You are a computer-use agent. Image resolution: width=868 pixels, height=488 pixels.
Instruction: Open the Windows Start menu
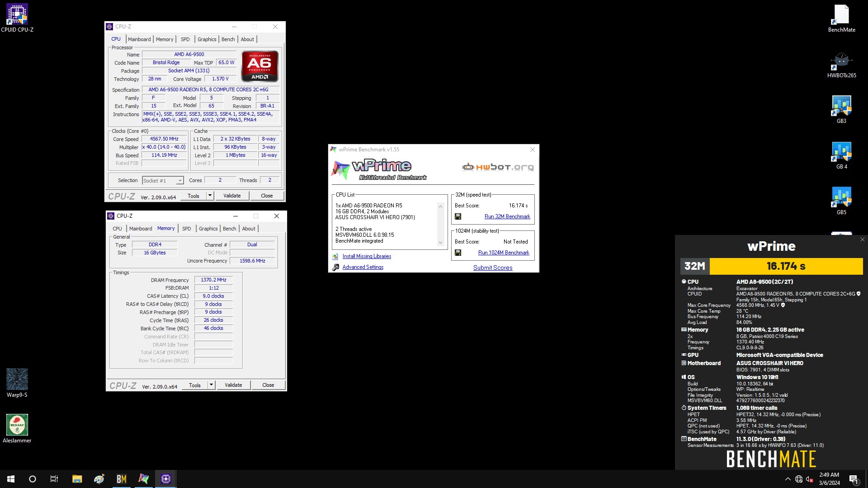click(11, 479)
